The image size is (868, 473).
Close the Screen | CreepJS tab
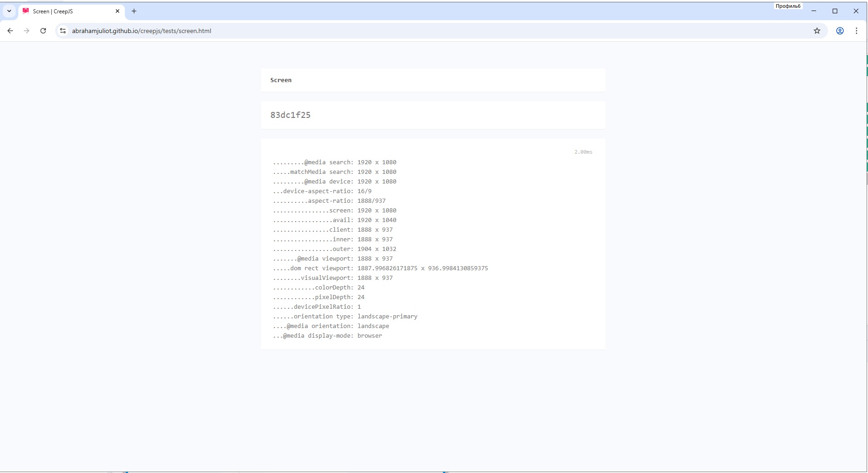coord(118,11)
